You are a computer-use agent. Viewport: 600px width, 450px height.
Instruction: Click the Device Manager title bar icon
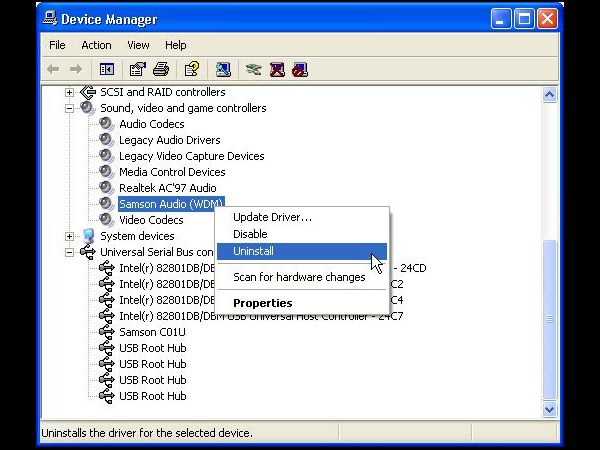click(50, 18)
